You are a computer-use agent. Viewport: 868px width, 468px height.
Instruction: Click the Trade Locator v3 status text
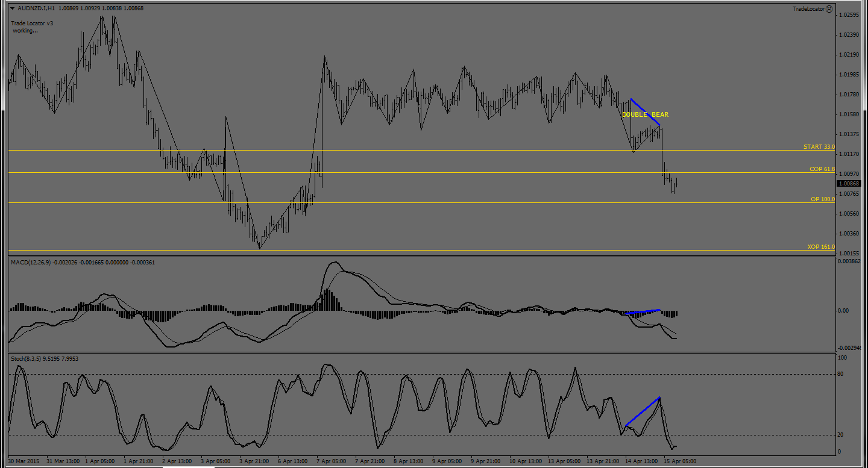click(x=33, y=23)
